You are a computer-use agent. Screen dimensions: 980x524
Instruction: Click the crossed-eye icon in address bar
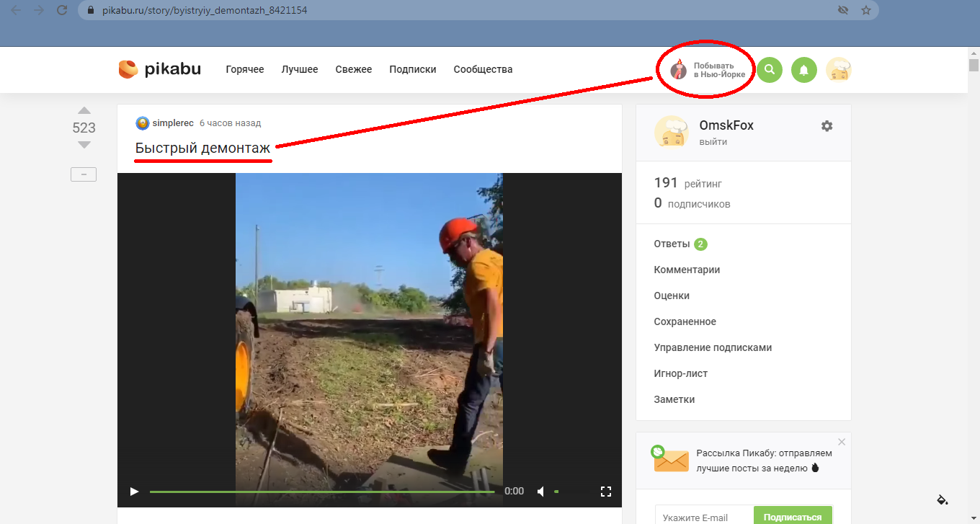point(843,11)
